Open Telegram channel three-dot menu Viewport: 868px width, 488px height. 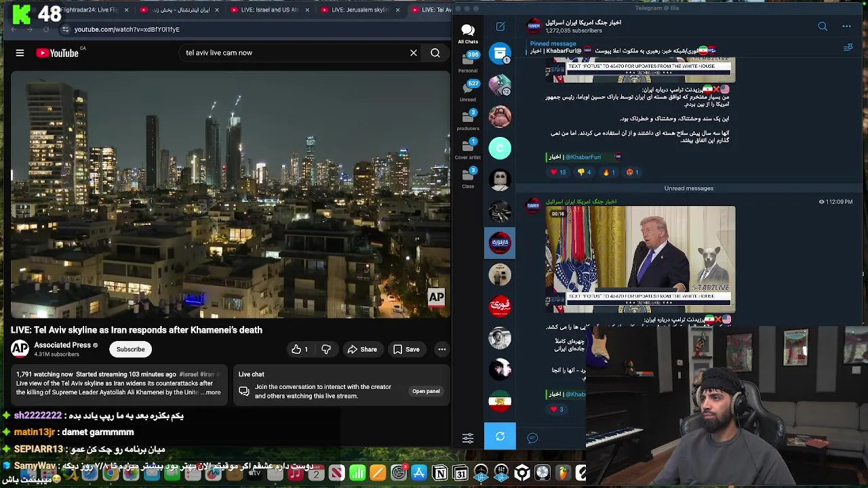tap(846, 26)
